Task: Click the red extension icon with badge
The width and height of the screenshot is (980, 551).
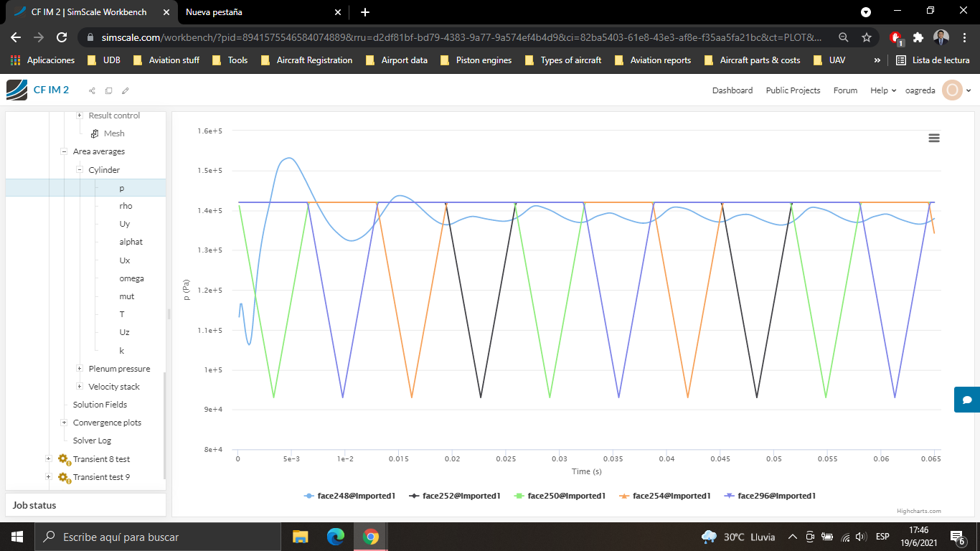Action: pyautogui.click(x=896, y=38)
